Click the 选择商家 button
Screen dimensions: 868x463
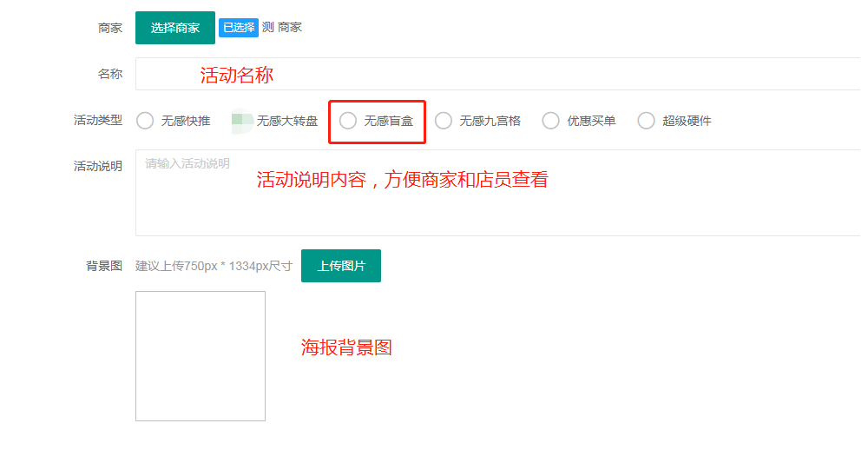[175, 28]
